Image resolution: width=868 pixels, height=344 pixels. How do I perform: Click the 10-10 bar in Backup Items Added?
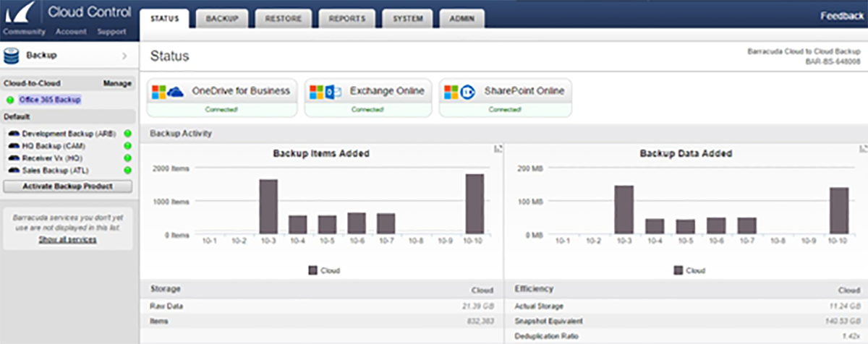(475, 205)
